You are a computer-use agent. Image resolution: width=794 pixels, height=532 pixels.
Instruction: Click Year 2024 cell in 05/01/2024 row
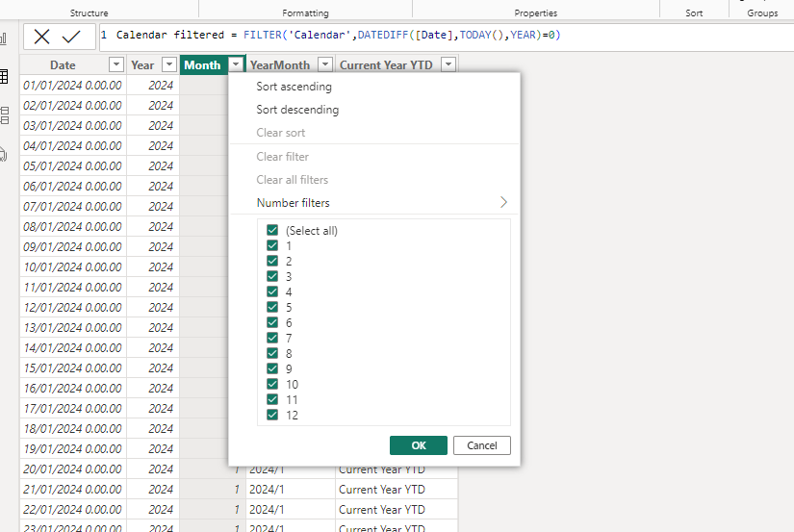coord(152,166)
